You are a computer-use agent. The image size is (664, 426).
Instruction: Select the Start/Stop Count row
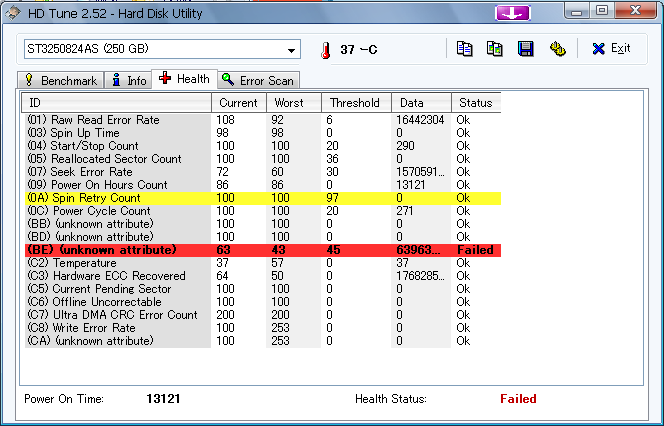coord(263,146)
